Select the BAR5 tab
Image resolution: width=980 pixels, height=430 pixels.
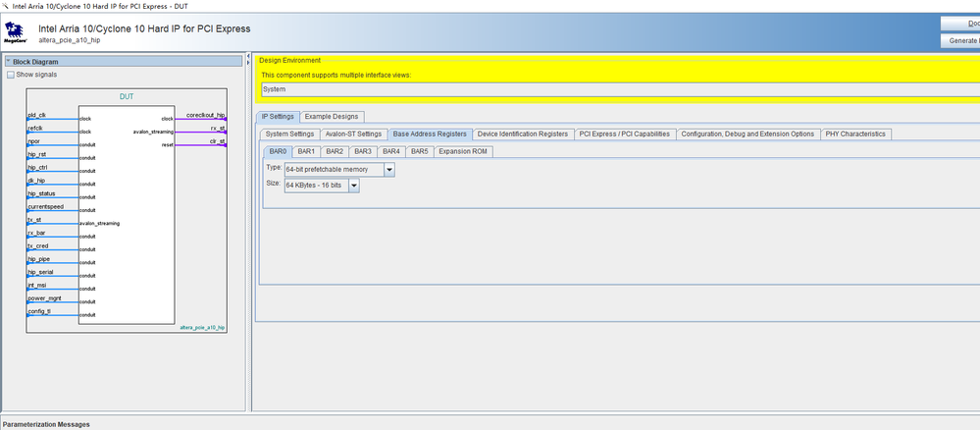(x=420, y=151)
